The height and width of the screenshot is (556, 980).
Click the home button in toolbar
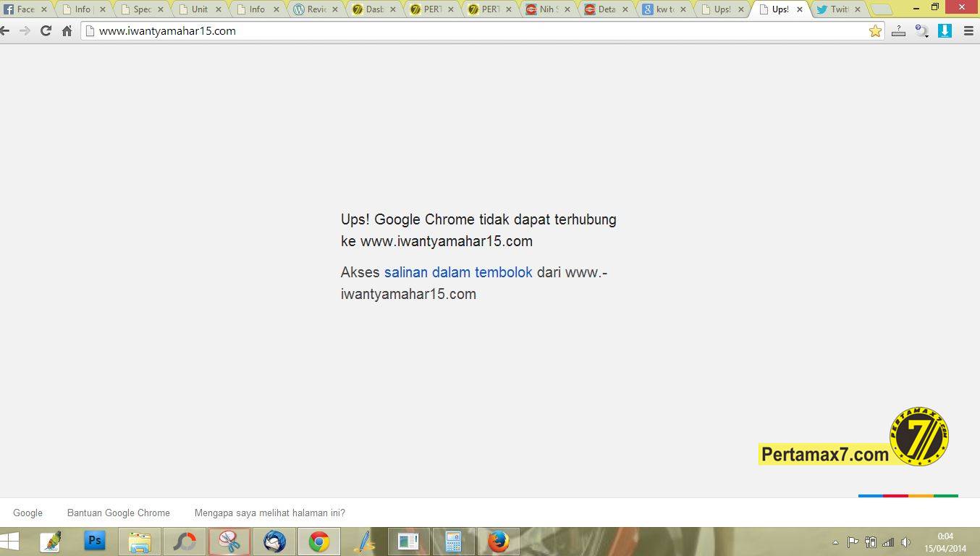pos(67,31)
